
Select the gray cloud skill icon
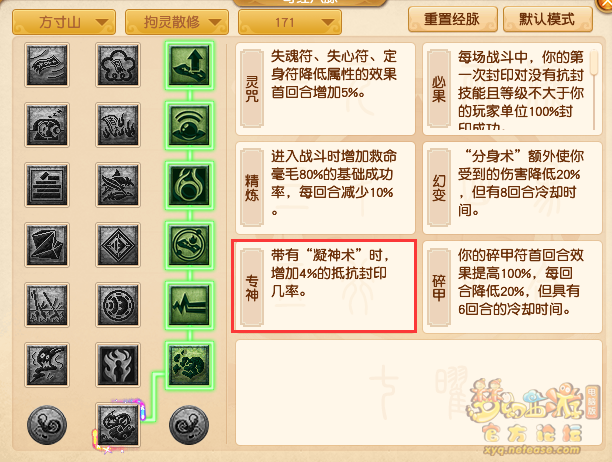coord(118,65)
